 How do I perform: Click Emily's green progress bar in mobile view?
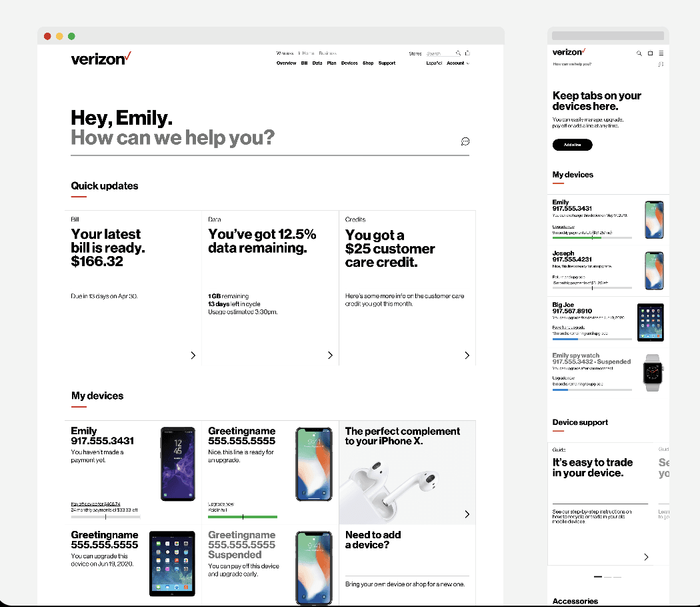pos(592,237)
